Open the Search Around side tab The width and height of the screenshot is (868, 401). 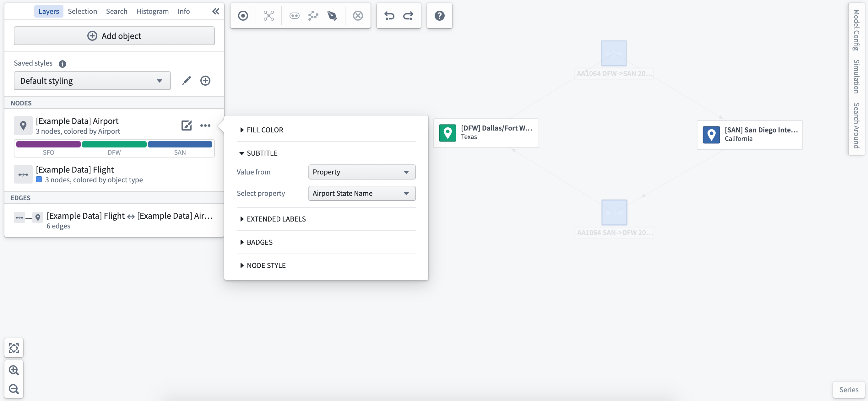pyautogui.click(x=856, y=126)
